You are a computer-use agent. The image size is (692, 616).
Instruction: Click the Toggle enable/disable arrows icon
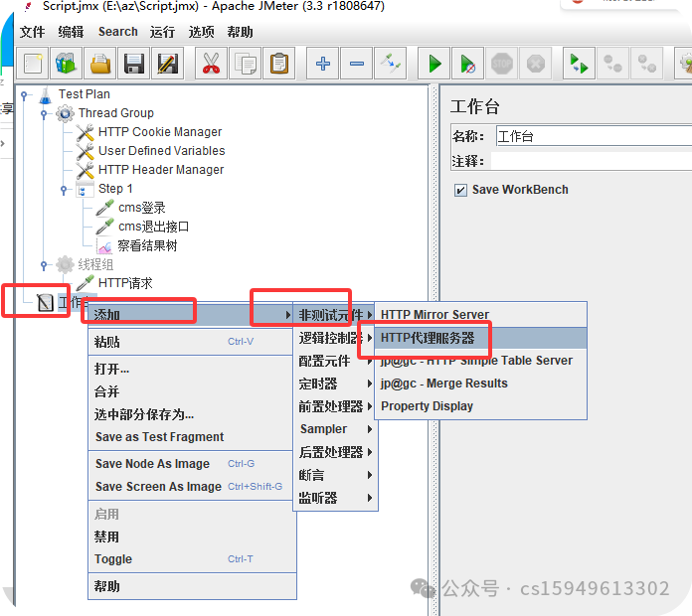click(x=390, y=64)
